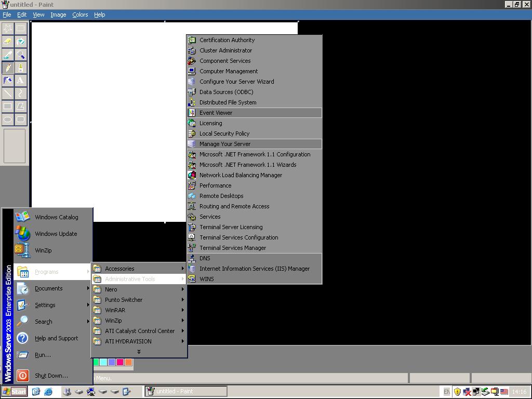Open Windows Catalog from Start menu

(x=53, y=217)
